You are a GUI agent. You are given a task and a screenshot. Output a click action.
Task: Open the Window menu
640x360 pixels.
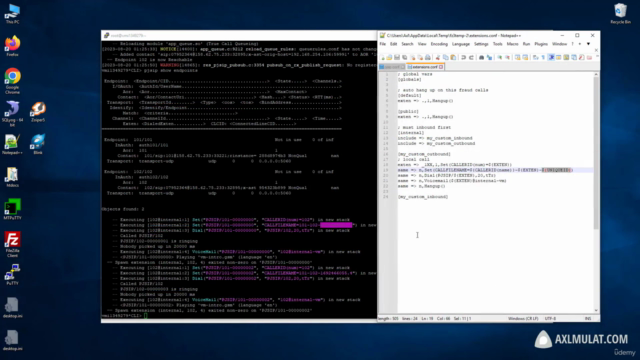[x=560, y=44]
